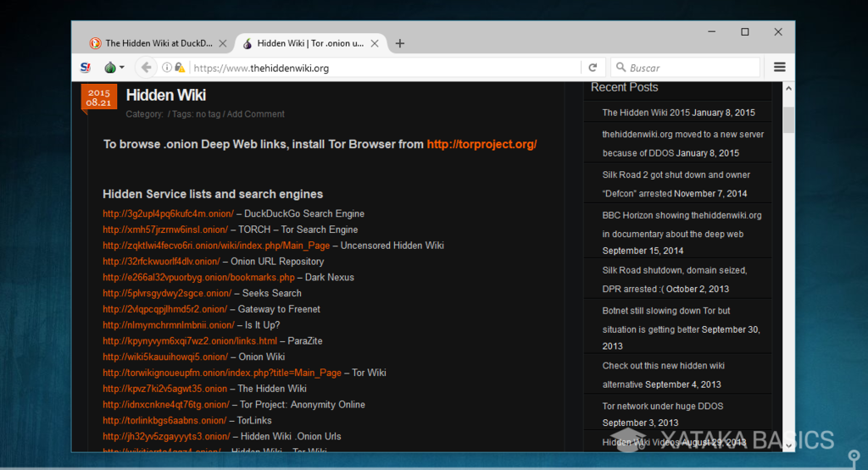Open a new tab with plus button
Viewport: 868px width, 470px height.
[x=400, y=43]
